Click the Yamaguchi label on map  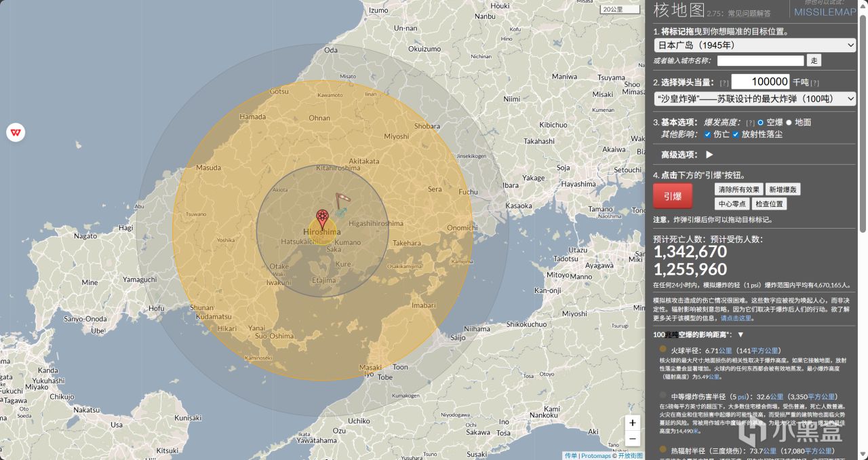tap(140, 280)
